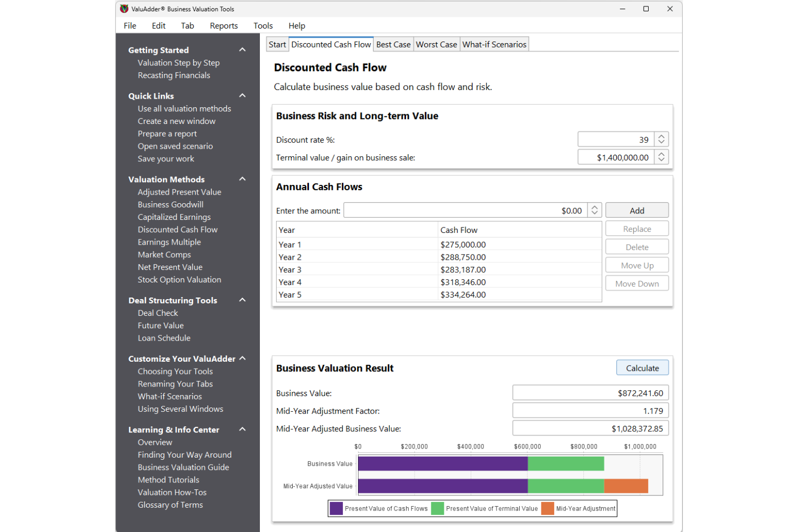Collapse the Quick Links section
Image resolution: width=798 pixels, height=532 pixels.
pos(242,95)
